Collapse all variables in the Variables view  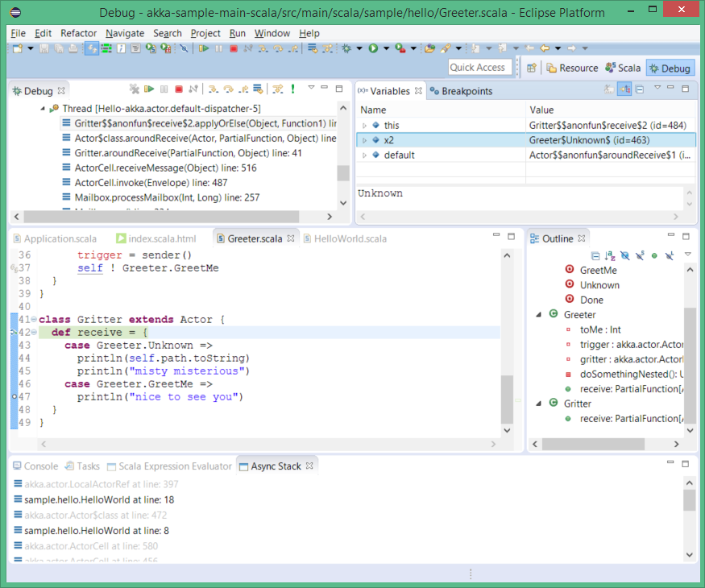coord(639,89)
